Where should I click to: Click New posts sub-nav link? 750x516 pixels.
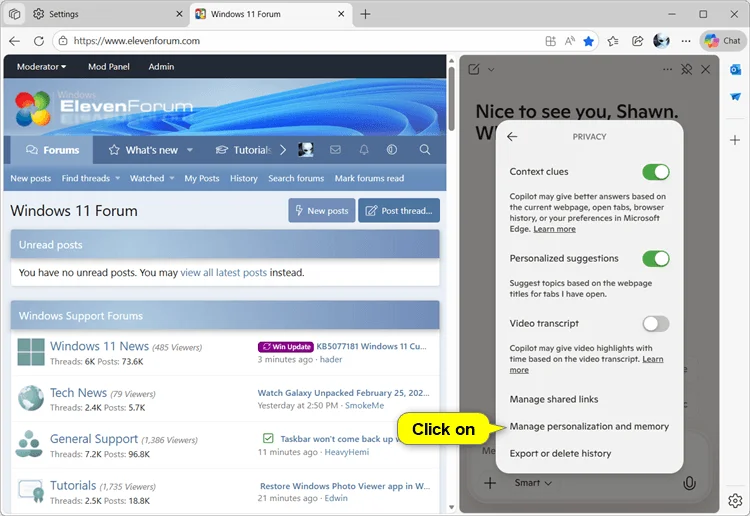[31, 178]
